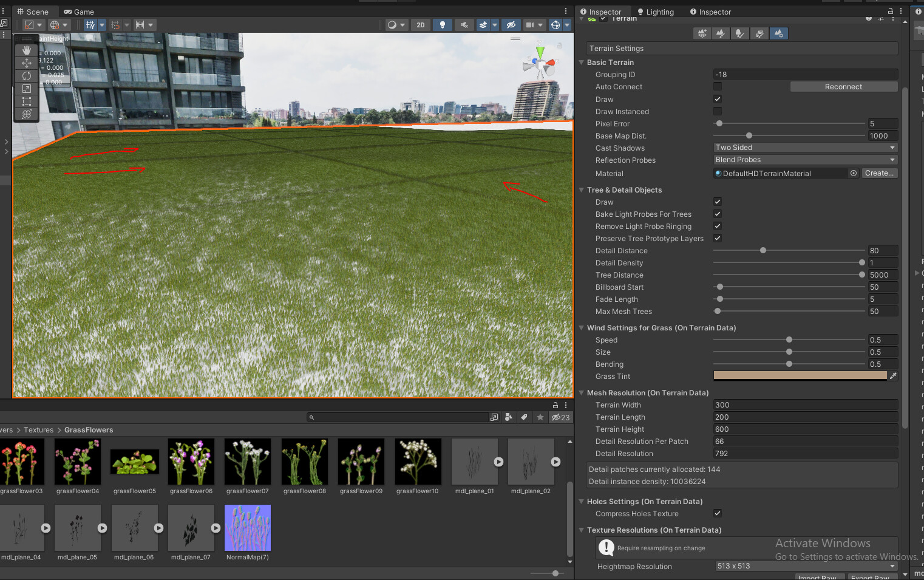This screenshot has width=924, height=580.
Task: Switch the Scene view to 2D mode
Action: coord(420,24)
